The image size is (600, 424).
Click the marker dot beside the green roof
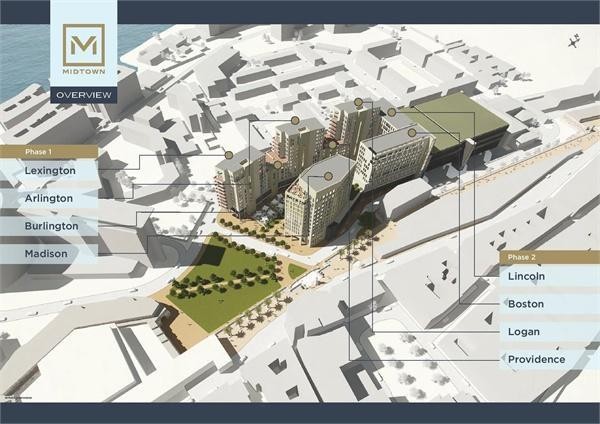(x=391, y=112)
